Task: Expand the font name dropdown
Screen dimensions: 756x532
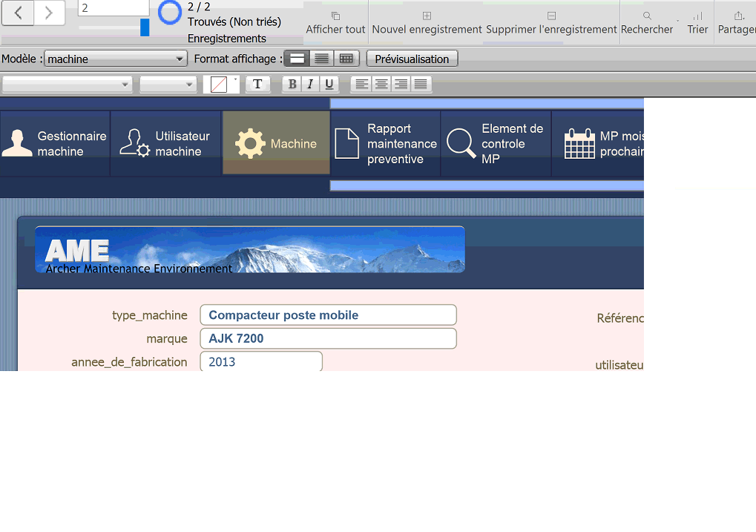Action: (x=68, y=85)
